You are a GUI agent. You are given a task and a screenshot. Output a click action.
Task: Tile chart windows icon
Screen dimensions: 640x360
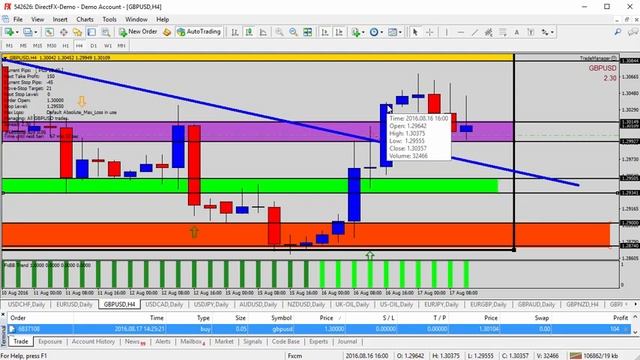coord(307,32)
